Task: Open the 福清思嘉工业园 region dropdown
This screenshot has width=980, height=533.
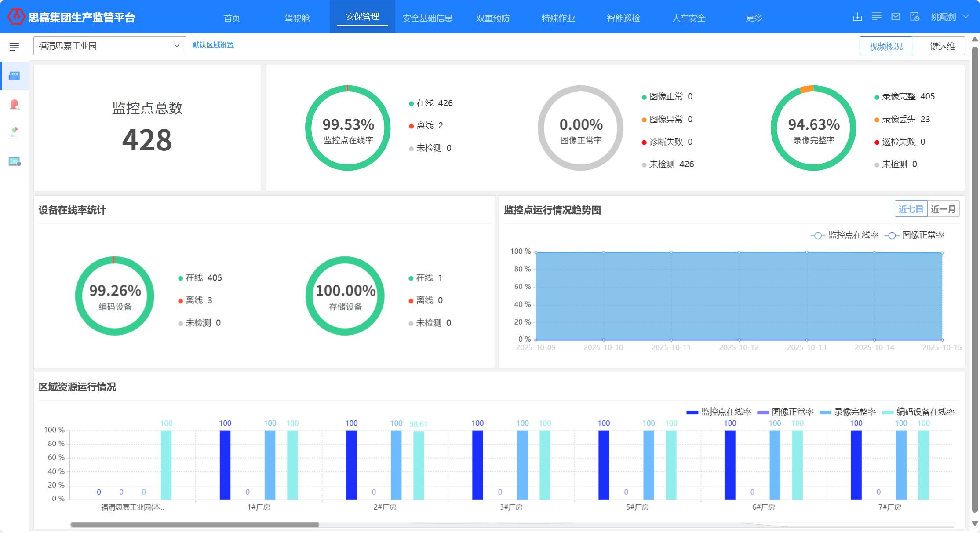Action: [109, 46]
